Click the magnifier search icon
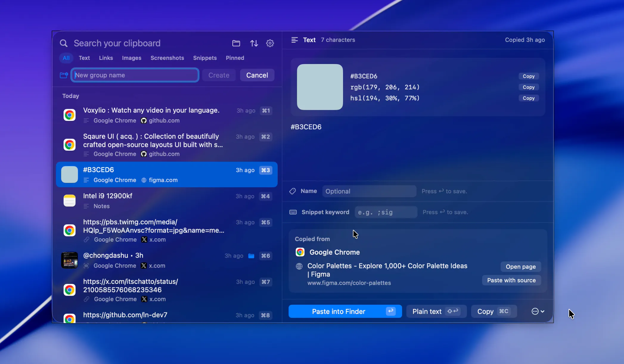This screenshot has height=364, width=624. point(63,43)
